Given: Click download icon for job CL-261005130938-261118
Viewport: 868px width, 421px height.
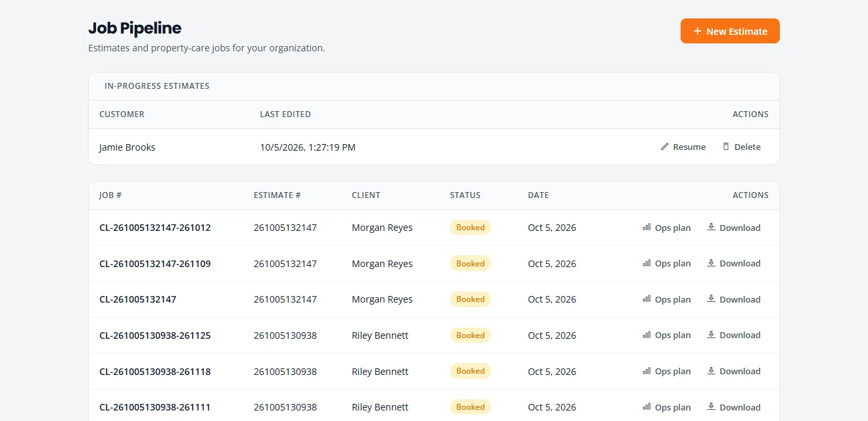Looking at the screenshot, I should pos(711,370).
